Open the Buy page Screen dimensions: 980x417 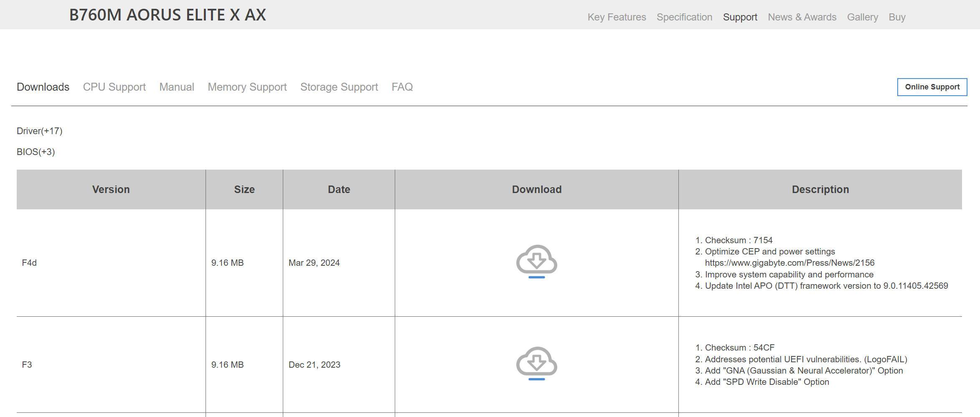point(897,17)
